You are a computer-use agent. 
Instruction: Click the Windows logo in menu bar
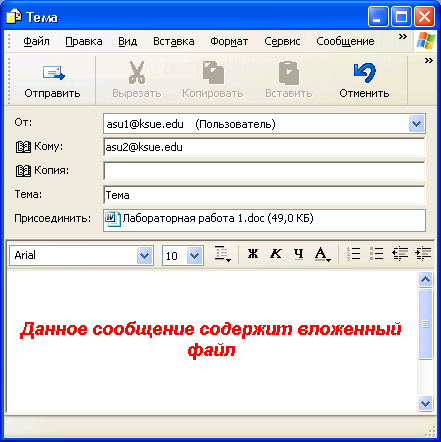point(426,41)
